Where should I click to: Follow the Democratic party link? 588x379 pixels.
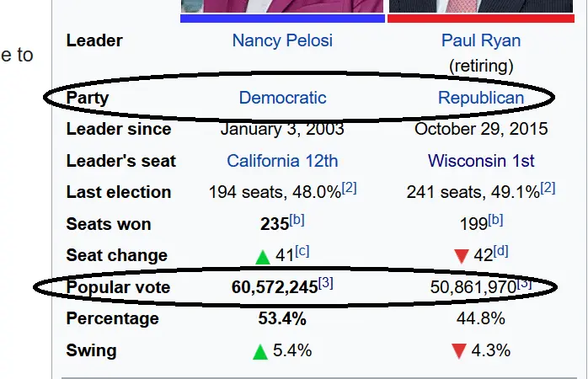pos(282,98)
